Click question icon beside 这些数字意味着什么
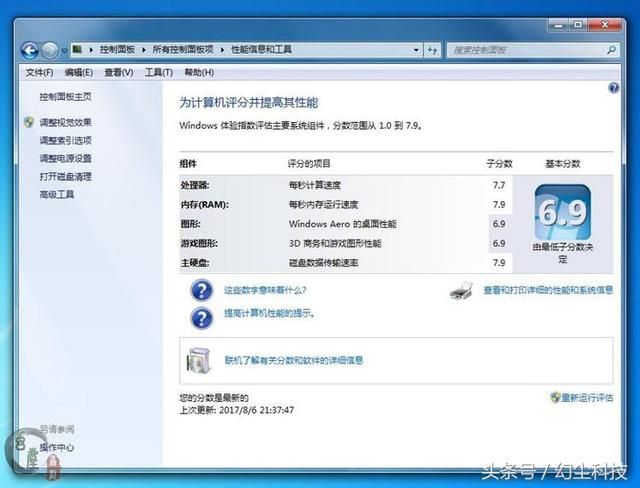The image size is (640, 488). point(202,291)
